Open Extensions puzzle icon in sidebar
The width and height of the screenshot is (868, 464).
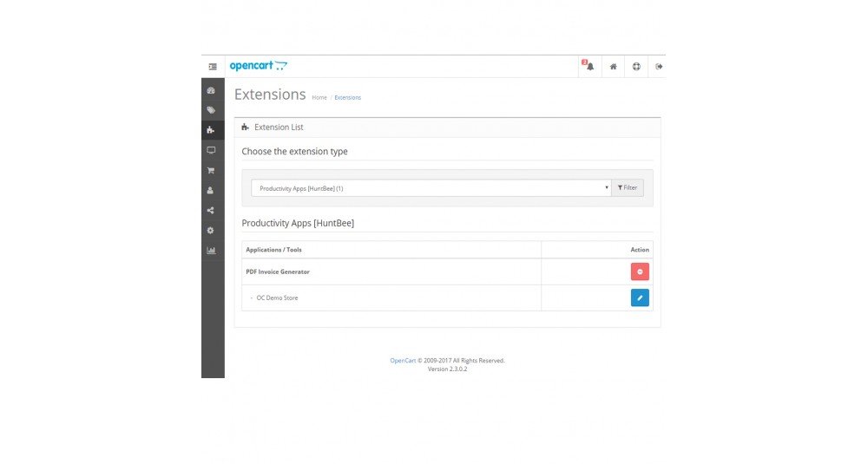click(x=211, y=130)
